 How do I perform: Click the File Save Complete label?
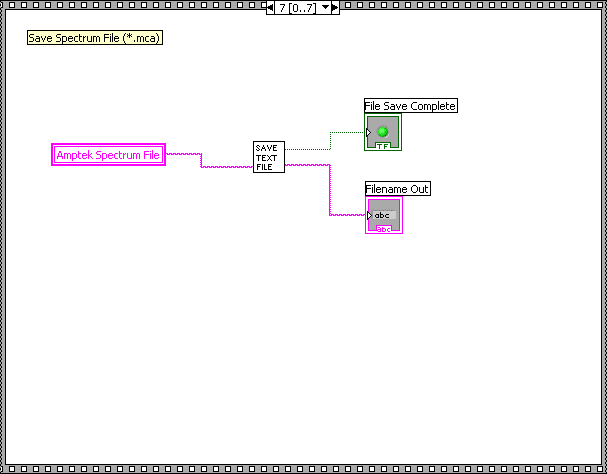tap(410, 106)
